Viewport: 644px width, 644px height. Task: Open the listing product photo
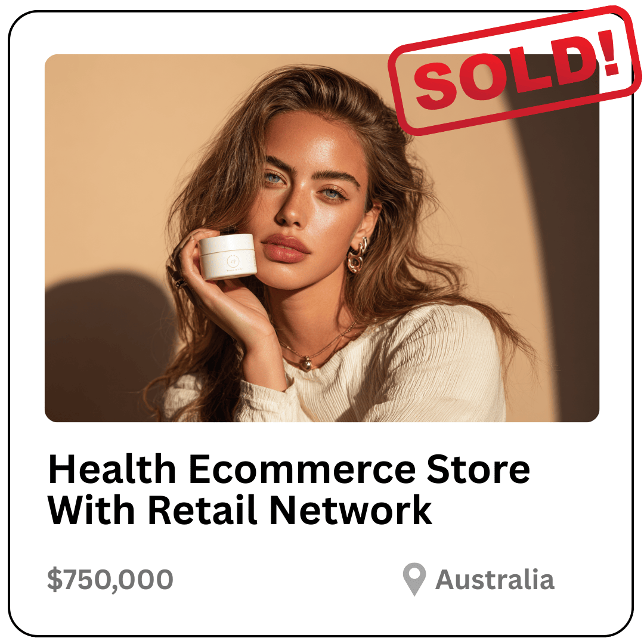[321, 238]
